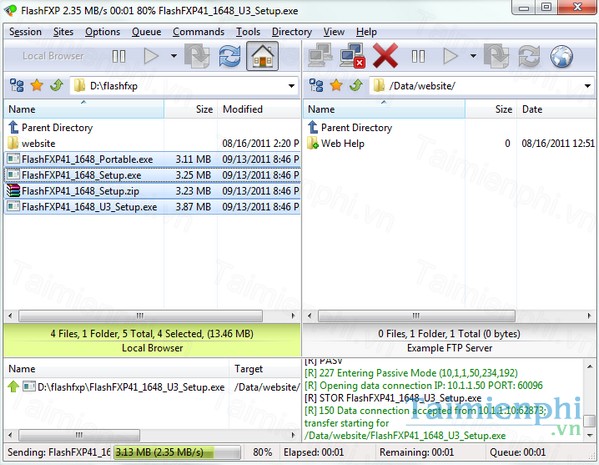
Task: Click the remote pane pause icon
Action: pos(418,57)
